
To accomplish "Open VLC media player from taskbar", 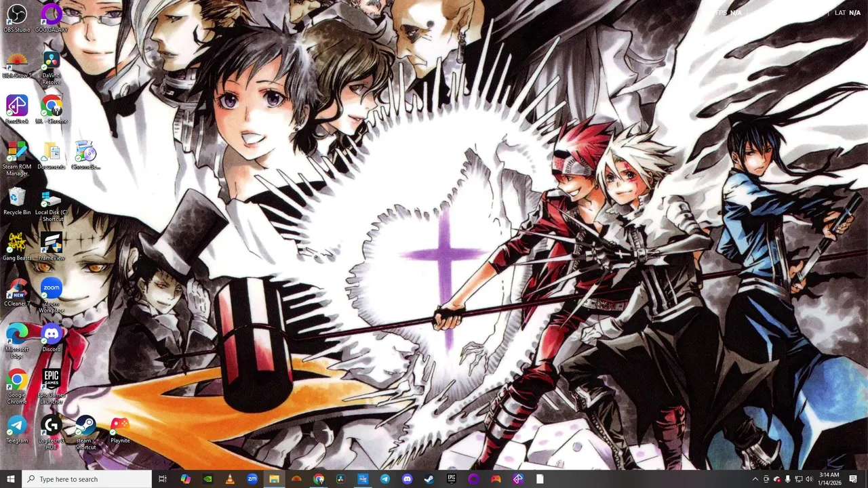I will pyautogui.click(x=230, y=479).
